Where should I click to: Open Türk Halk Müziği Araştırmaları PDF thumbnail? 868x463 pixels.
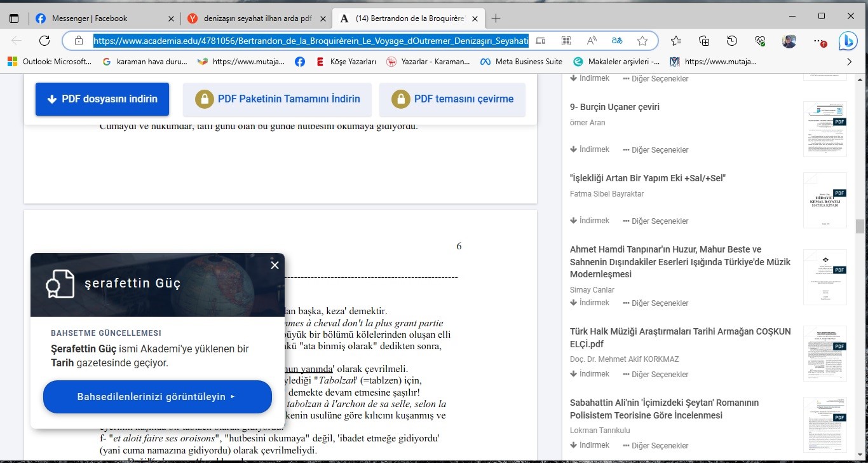pyautogui.click(x=825, y=354)
